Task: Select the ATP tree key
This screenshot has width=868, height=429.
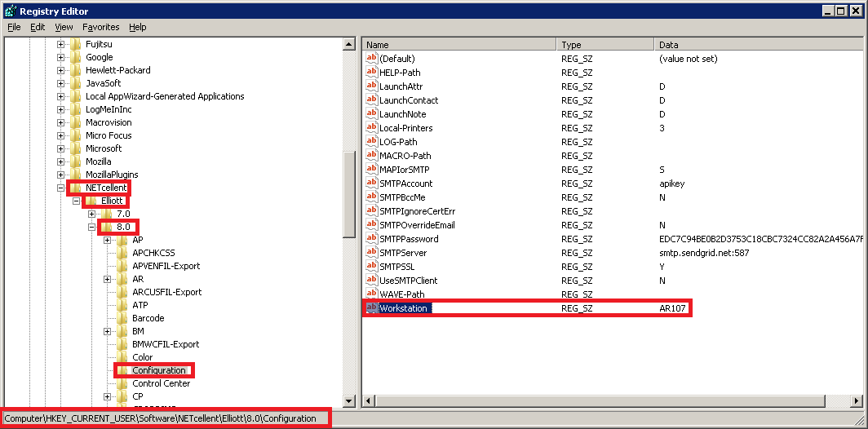Action: (140, 305)
